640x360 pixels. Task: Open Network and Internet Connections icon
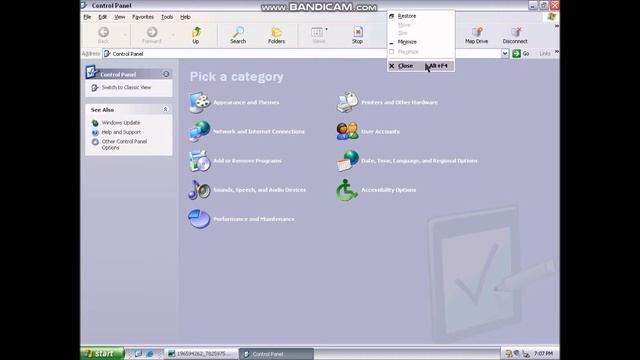[199, 131]
